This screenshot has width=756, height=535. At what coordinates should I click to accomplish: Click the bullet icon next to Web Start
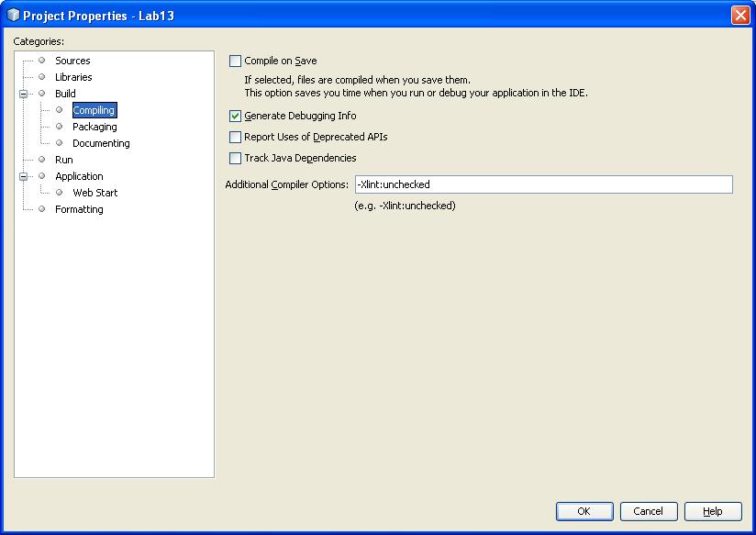point(60,193)
